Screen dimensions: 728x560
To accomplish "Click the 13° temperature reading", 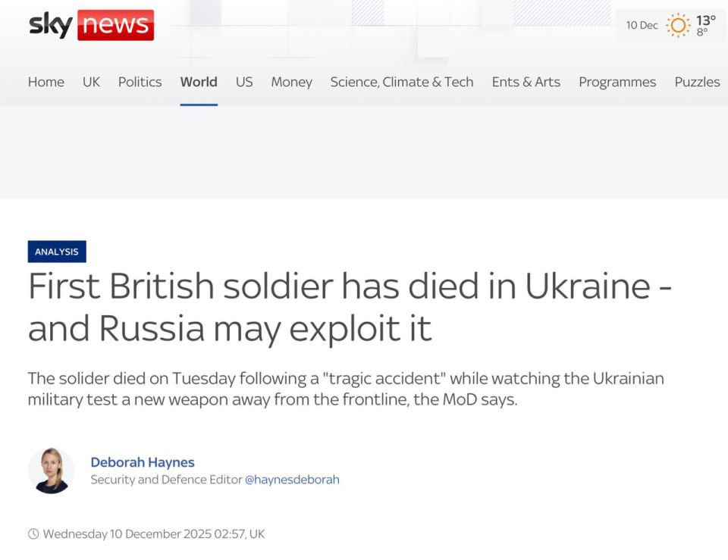I will (706, 20).
